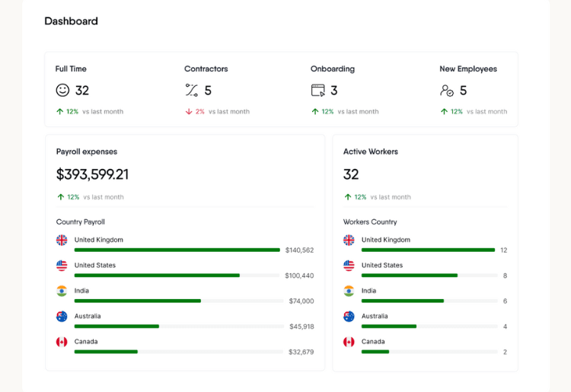
Task: Click the India label in Workers Country
Action: tap(368, 291)
